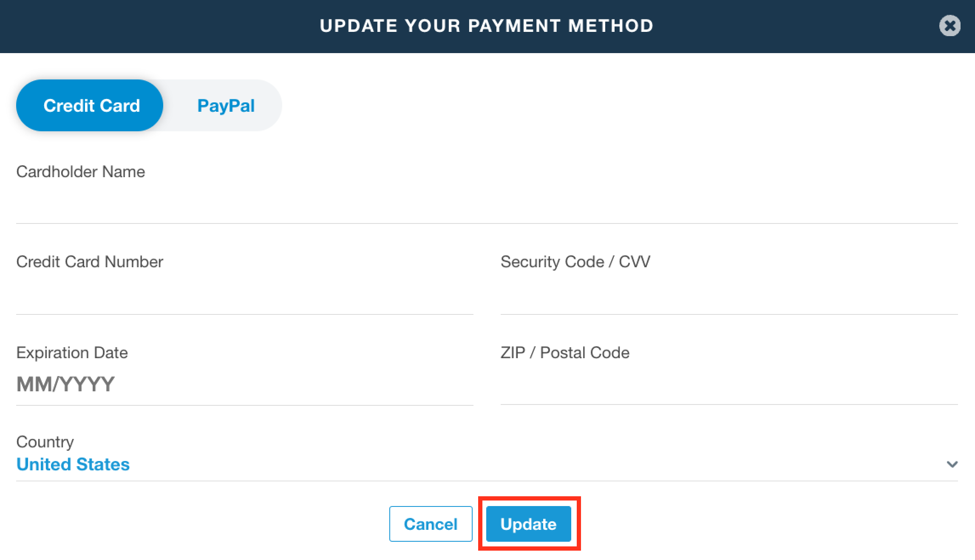
Task: Switch to the PayPal payment option
Action: [x=226, y=105]
